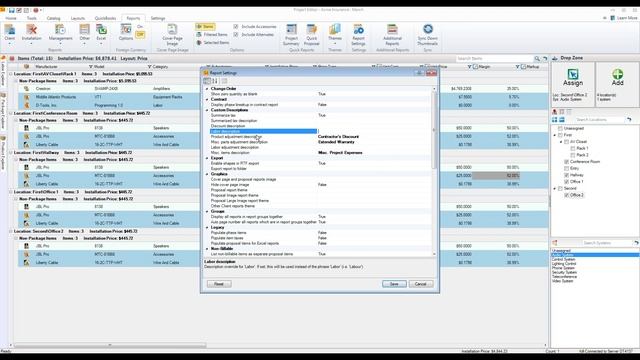Viewport: 640px width, 360px height.
Task: Open the Report Settings ribbon button
Action: click(x=358, y=35)
